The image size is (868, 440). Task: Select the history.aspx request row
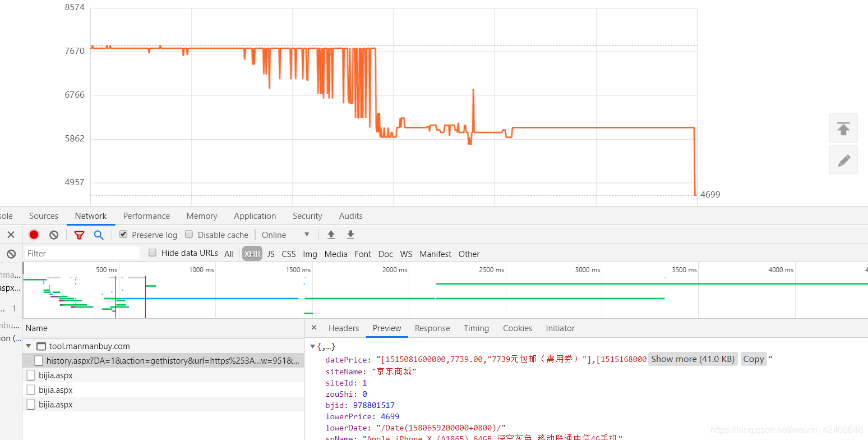[x=163, y=360]
